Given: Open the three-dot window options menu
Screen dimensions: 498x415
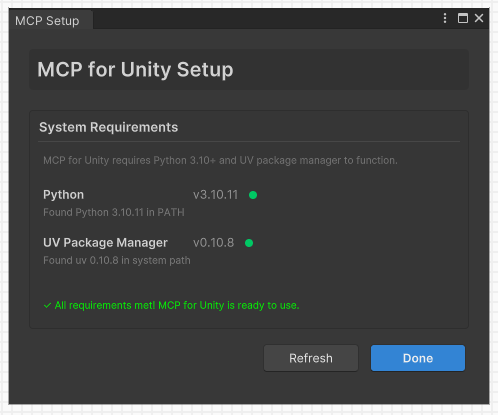Looking at the screenshot, I should (445, 18).
